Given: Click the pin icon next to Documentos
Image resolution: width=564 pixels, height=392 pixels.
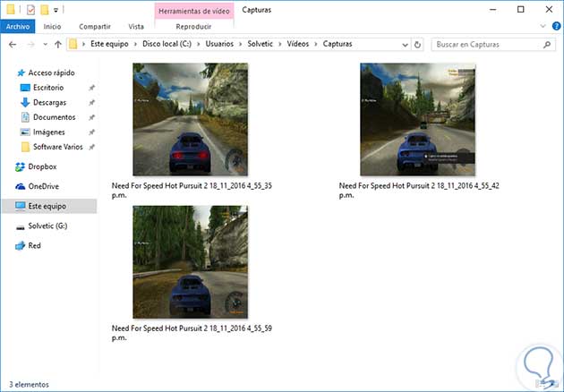Looking at the screenshot, I should point(91,117).
